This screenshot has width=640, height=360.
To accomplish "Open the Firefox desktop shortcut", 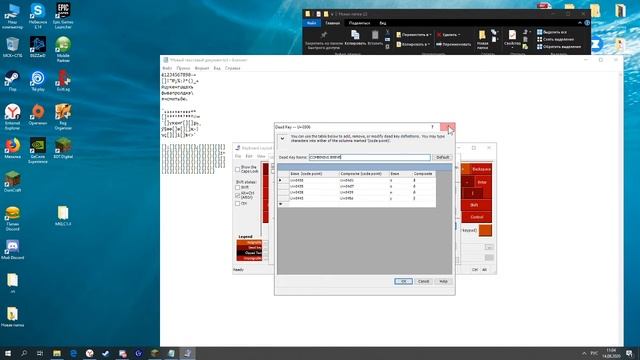I will (x=12, y=148).
